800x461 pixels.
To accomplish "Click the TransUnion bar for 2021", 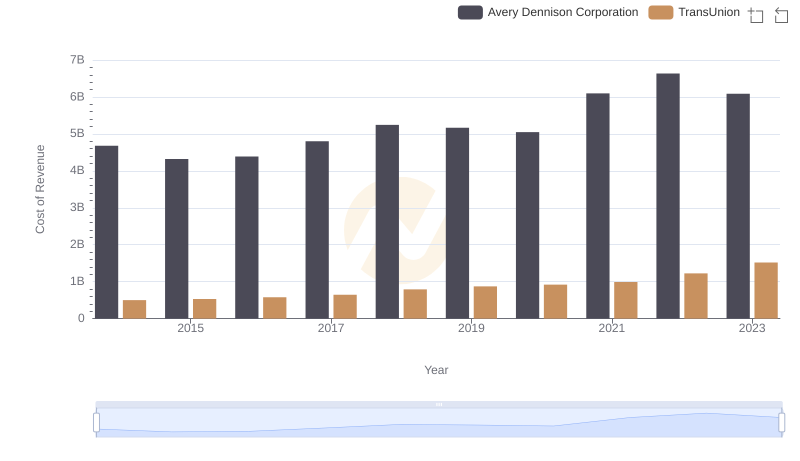I will (626, 300).
